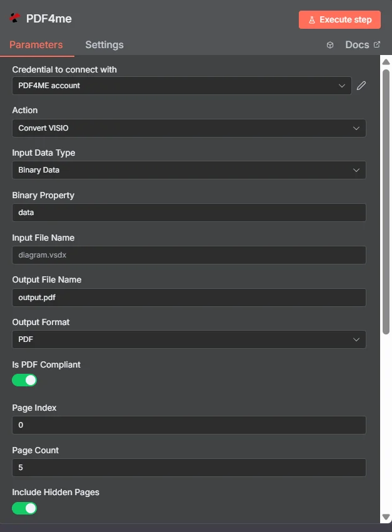Click the external link icon after Docs
The width and height of the screenshot is (392, 532).
pos(377,44)
